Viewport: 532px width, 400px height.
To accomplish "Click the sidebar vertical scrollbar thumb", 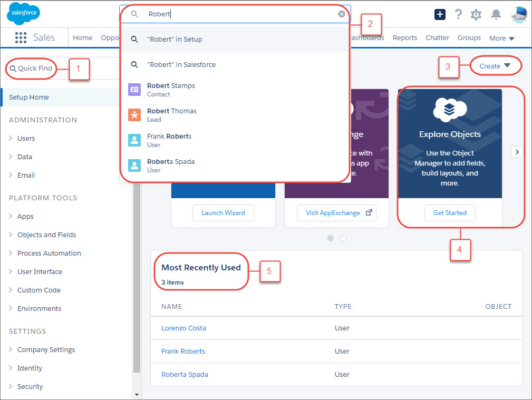I will pyautogui.click(x=137, y=278).
